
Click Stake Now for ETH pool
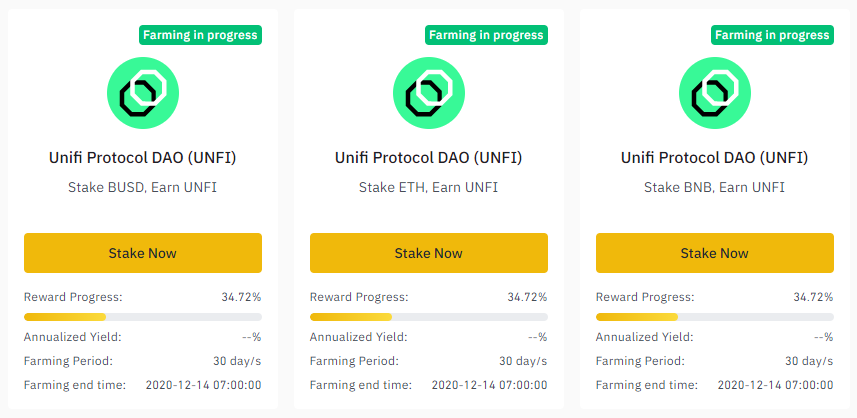[x=428, y=253]
